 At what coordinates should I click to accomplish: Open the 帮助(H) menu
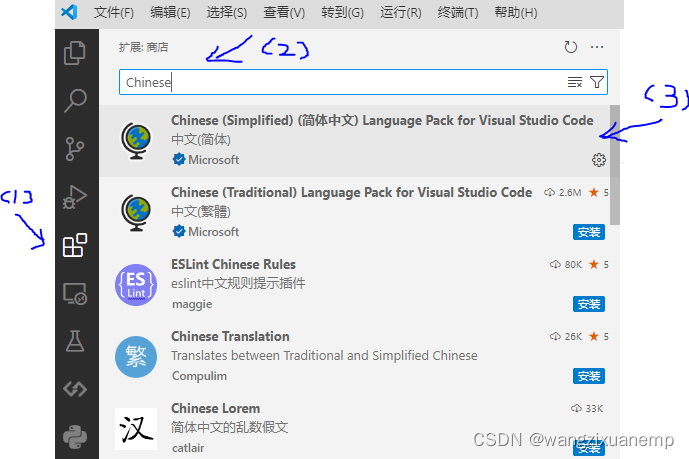tap(515, 12)
